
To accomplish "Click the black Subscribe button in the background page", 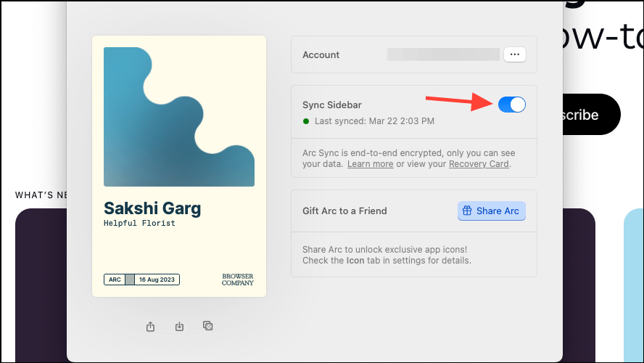I will click(x=591, y=114).
